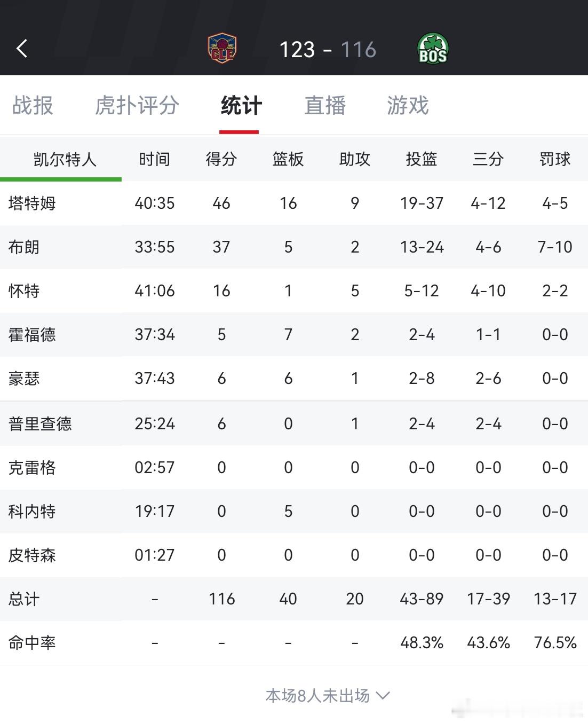Tap the 三分 column header

[x=488, y=159]
